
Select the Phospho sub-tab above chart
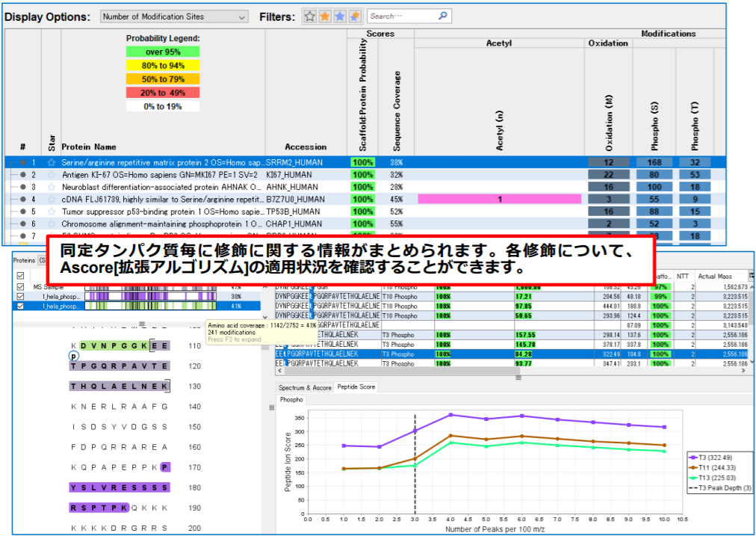pos(291,399)
